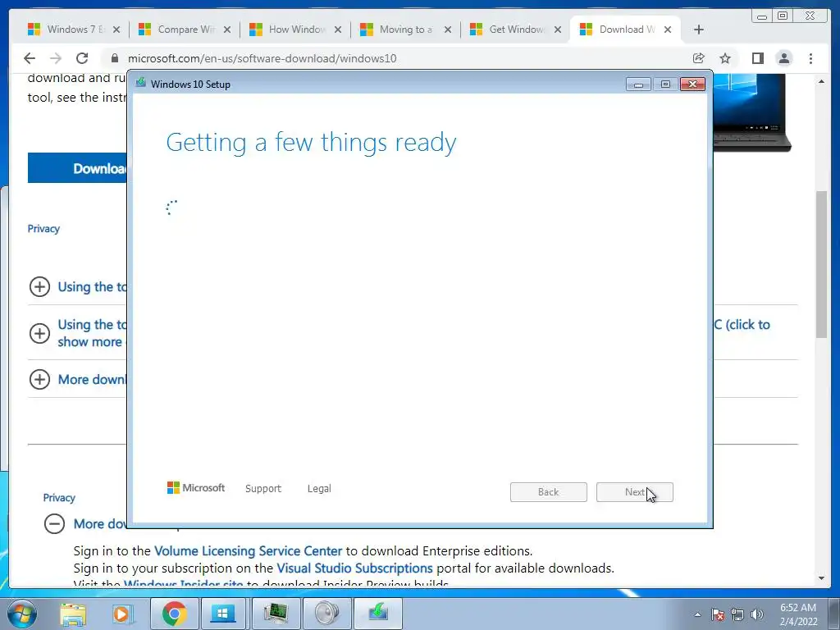
Task: Click the forward navigation arrow in Chrome
Action: click(x=55, y=58)
